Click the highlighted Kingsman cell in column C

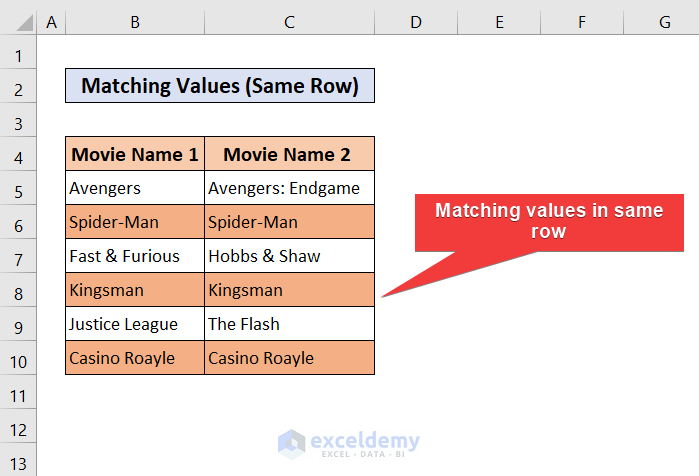pyautogui.click(x=289, y=291)
